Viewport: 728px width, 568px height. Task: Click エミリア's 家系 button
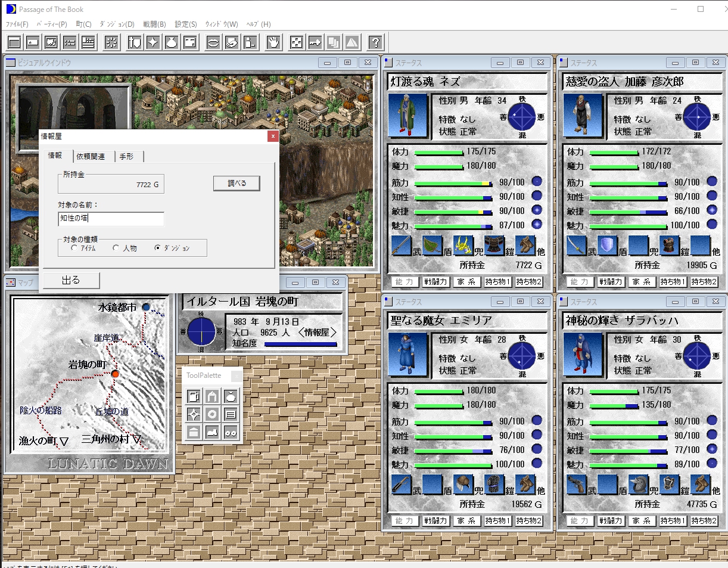click(x=466, y=521)
